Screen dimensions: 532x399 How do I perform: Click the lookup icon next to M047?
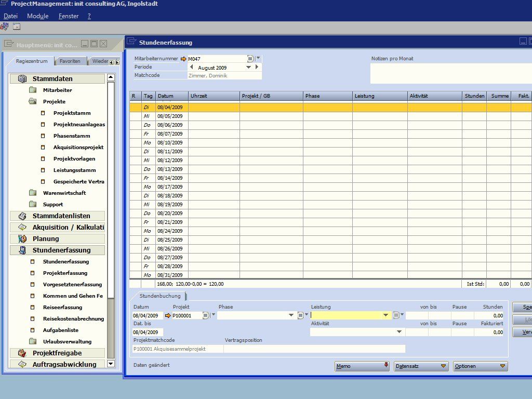click(x=250, y=59)
